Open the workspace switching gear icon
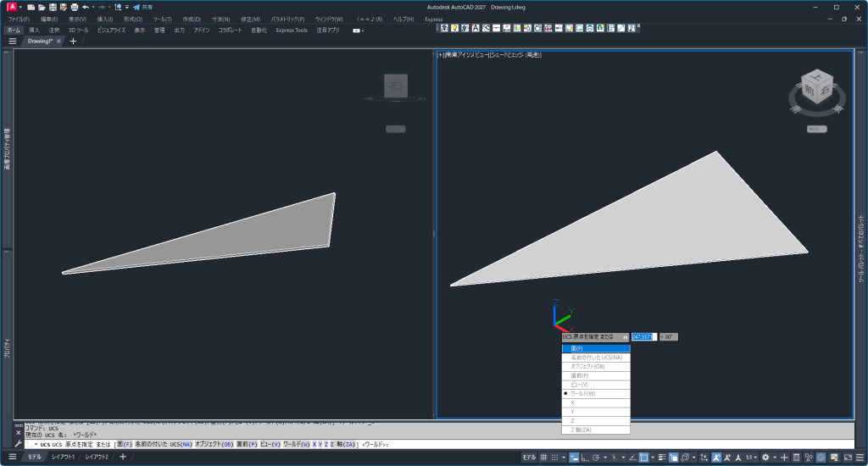868x466 pixels. tap(765, 458)
